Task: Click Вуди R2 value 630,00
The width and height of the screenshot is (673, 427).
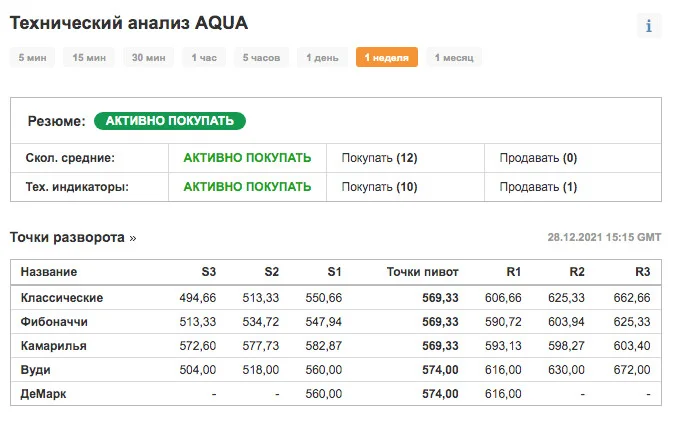Action: point(566,370)
